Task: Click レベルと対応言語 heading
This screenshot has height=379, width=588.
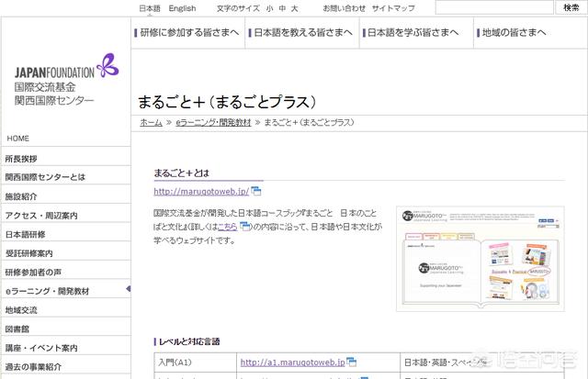Action: tap(189, 341)
